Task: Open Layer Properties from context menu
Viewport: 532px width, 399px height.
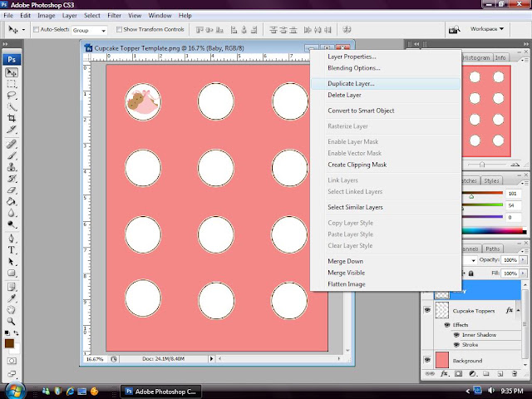Action: click(x=386, y=57)
